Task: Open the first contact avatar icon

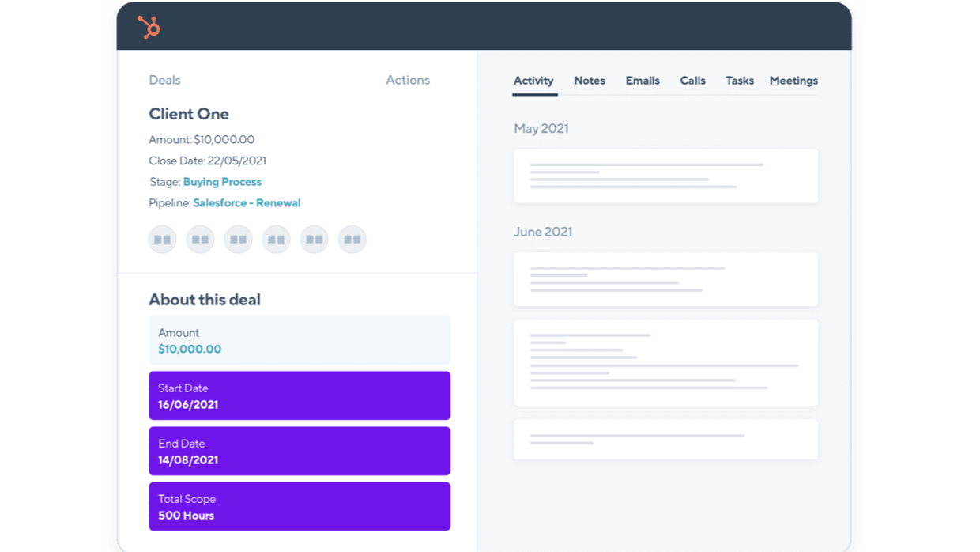Action: (x=162, y=239)
